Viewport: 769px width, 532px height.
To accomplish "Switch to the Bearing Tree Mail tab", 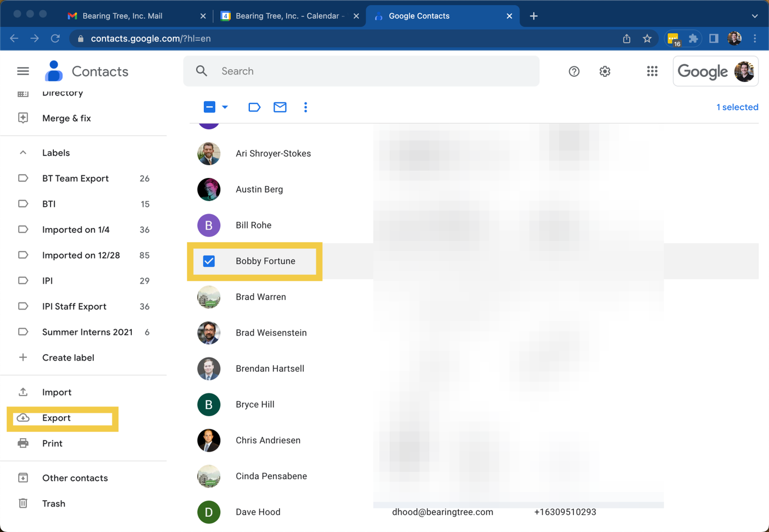I will 122,16.
